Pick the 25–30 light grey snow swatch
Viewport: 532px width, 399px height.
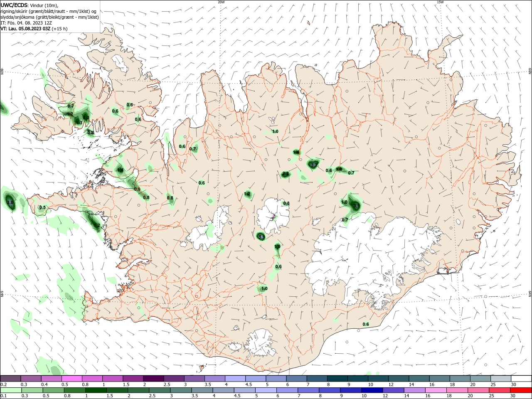(501, 379)
